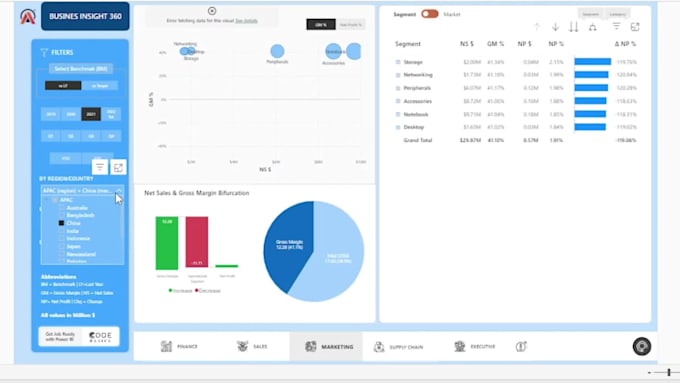The image size is (680, 383).
Task: Open the Marketing tab
Action: (x=326, y=346)
